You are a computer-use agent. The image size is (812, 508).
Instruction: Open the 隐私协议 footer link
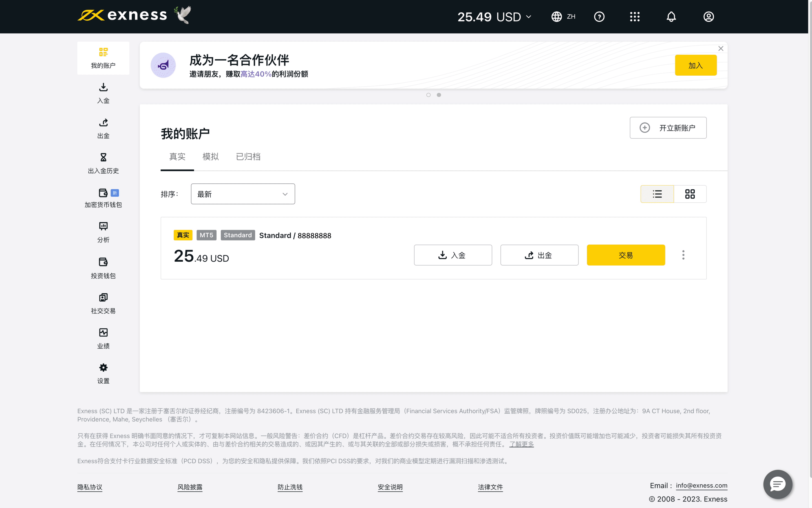[x=90, y=487]
